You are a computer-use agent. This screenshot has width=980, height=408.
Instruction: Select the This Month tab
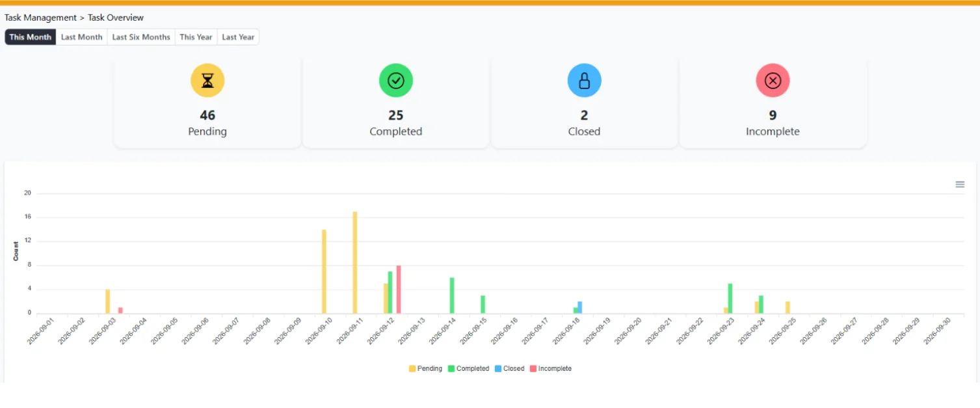point(31,37)
